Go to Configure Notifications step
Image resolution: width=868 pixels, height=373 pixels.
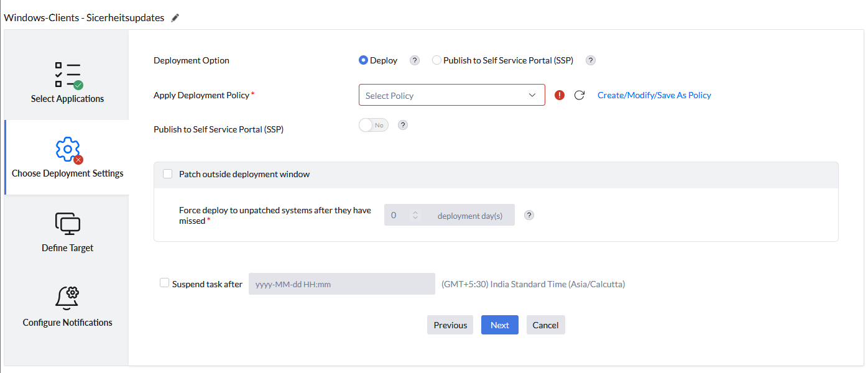point(67,306)
